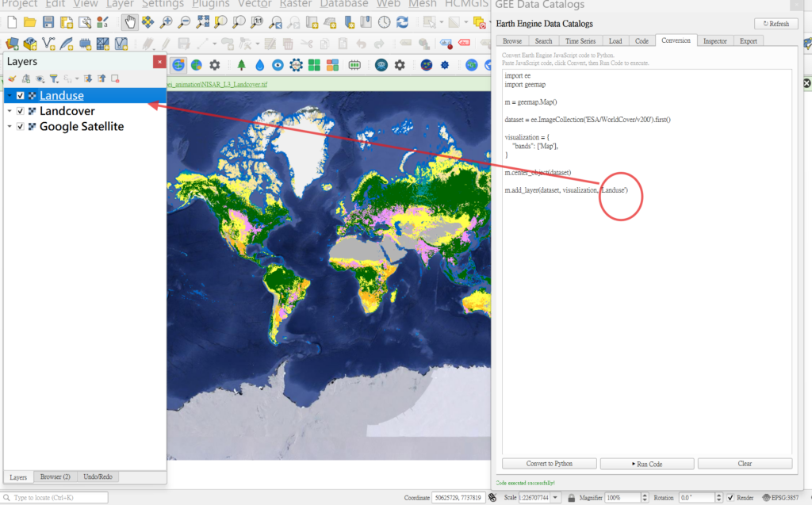Click the green tree plugin icon
Viewport: 812px width, 505px height.
[x=240, y=65]
